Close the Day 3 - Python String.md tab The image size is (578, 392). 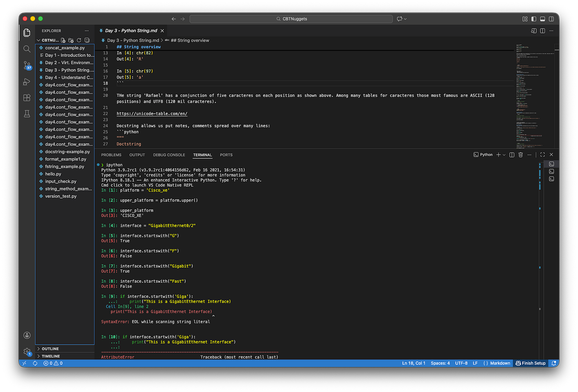(162, 31)
